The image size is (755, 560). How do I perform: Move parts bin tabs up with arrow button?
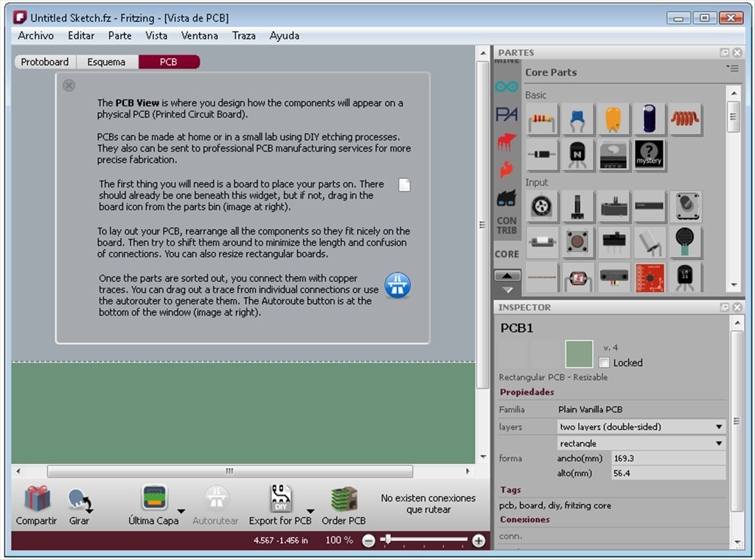507,276
